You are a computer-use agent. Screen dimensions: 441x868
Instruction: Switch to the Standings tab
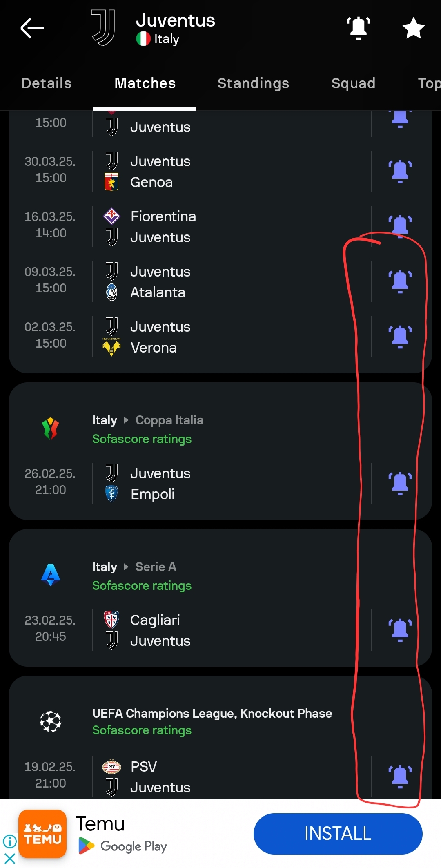253,83
